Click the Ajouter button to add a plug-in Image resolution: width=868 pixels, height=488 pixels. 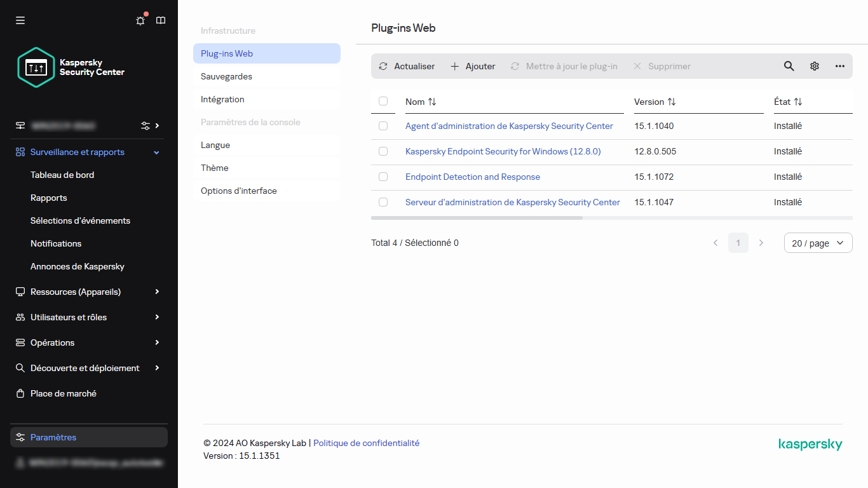[x=473, y=66]
